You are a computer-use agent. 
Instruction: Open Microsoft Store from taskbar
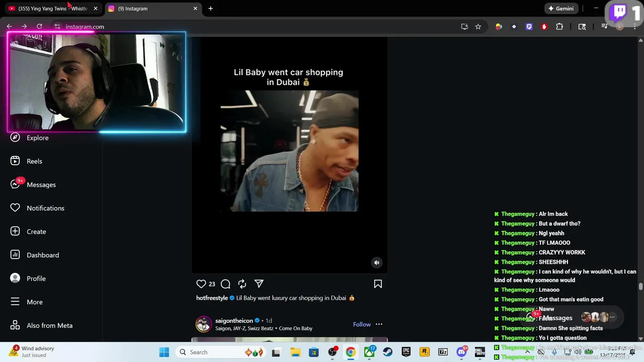(313, 352)
